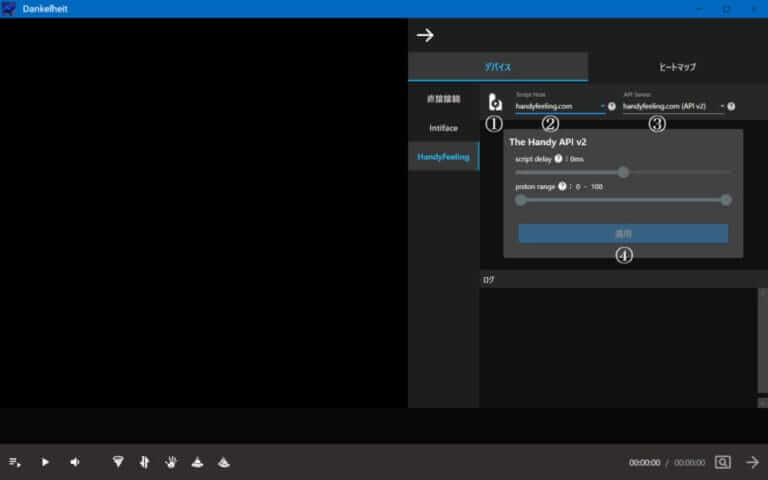Click the right arrow in bottom-right corner
768x480 pixels.
click(x=752, y=462)
